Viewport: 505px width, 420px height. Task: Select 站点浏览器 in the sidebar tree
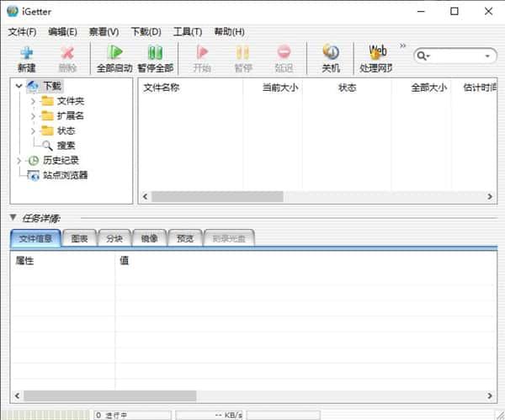65,175
